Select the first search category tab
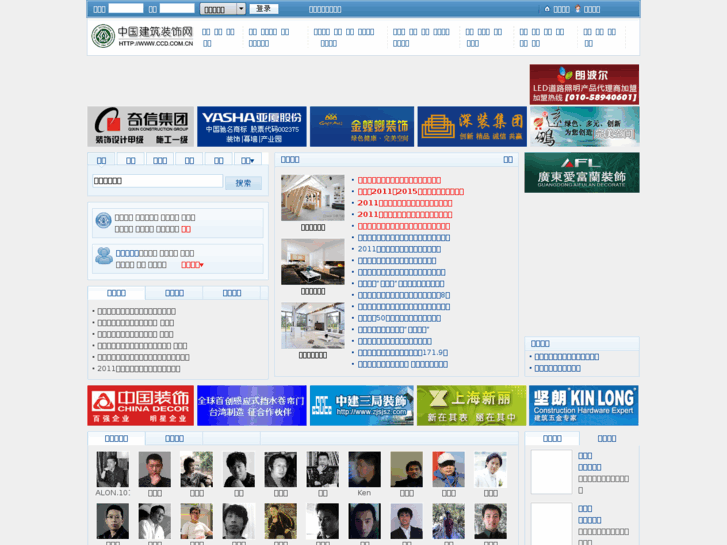This screenshot has width=727, height=545. (102, 160)
